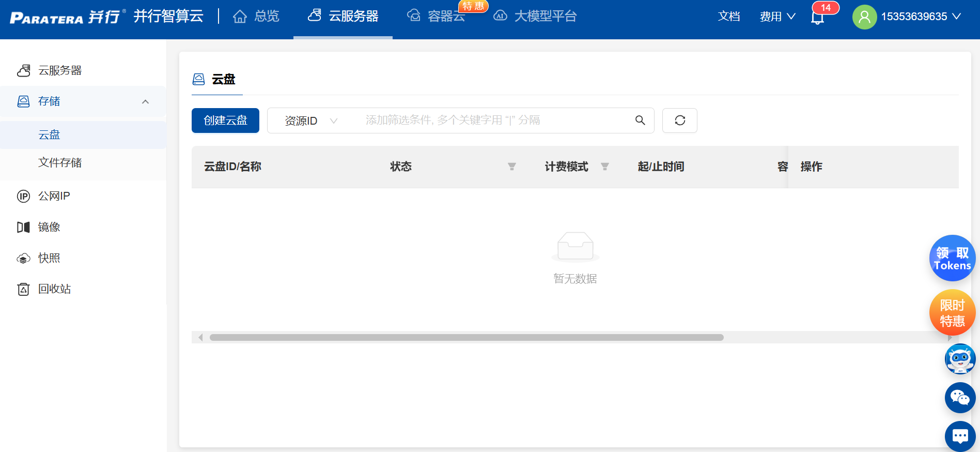Screen dimensions: 980x452
Task: Open the notification bell icon
Action: (817, 18)
